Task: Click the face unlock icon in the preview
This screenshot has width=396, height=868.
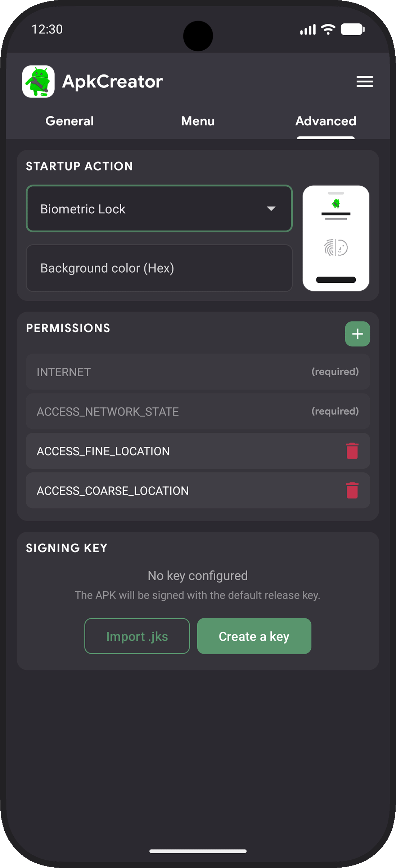Action: pos(342,248)
